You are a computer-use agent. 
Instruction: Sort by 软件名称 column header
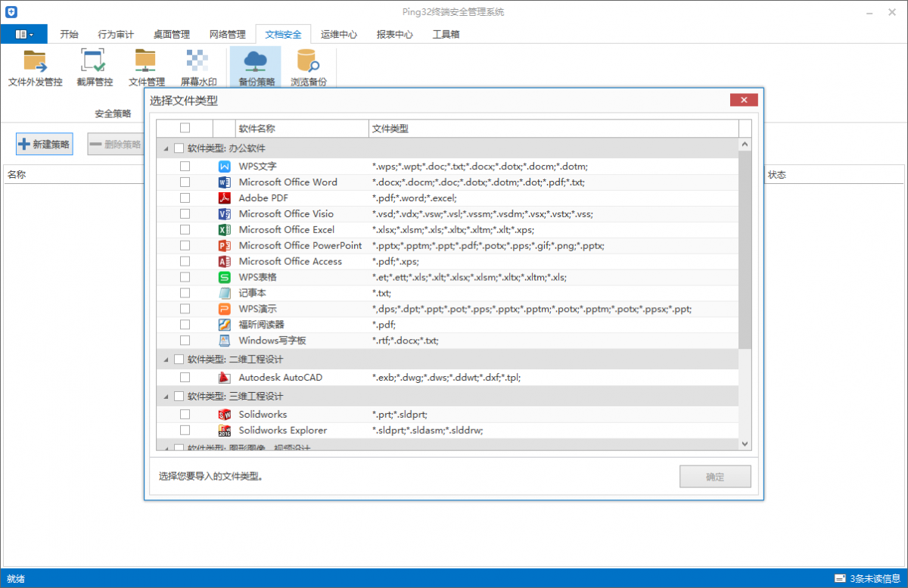coord(302,129)
